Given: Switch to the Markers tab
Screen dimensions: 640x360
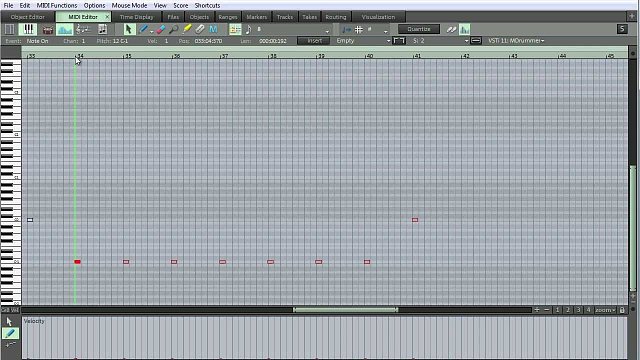Looking at the screenshot, I should pos(256,17).
